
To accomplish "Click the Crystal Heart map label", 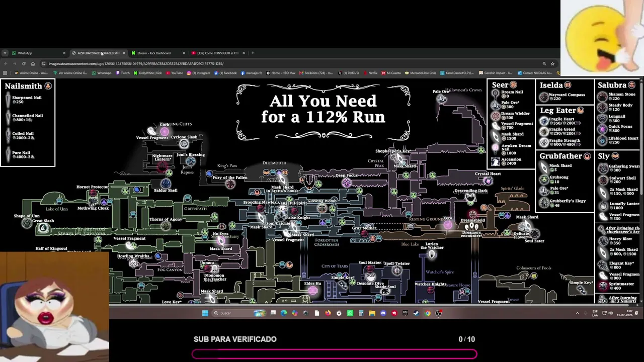I will [x=488, y=173].
